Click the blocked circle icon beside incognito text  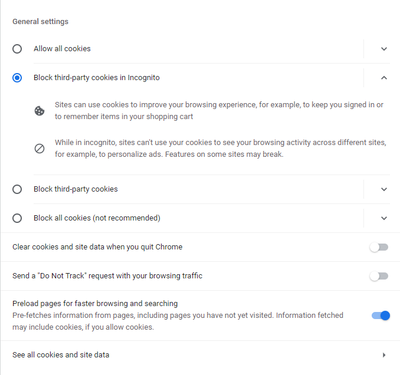(x=39, y=148)
